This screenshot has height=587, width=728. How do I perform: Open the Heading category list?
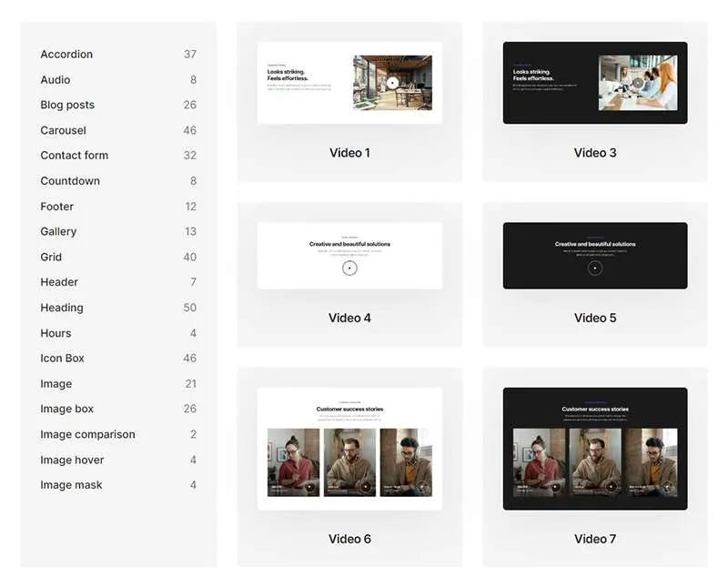click(61, 308)
